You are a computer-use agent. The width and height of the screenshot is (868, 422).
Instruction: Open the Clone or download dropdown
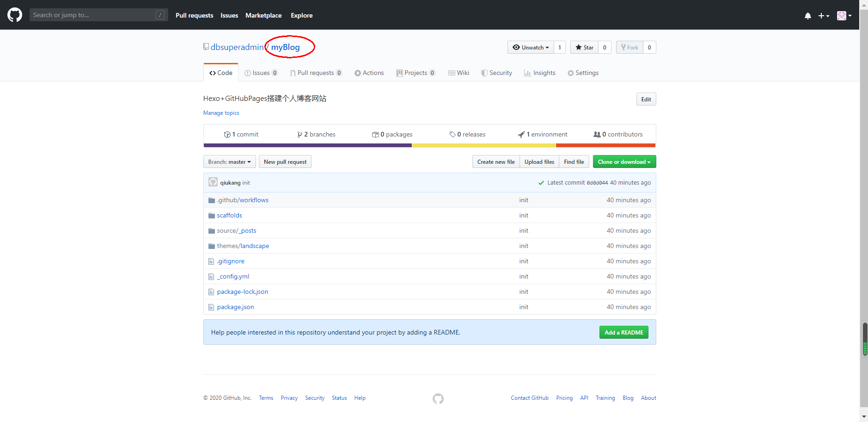624,161
